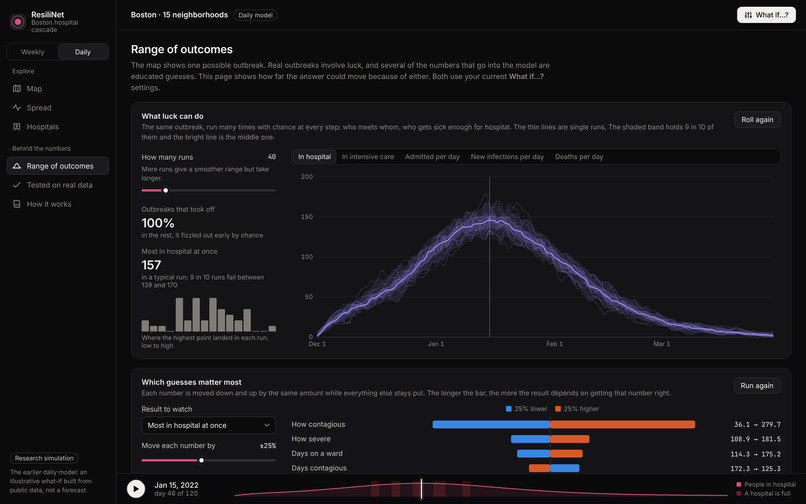Click the 'Which guesses matter most' title

coord(191,382)
